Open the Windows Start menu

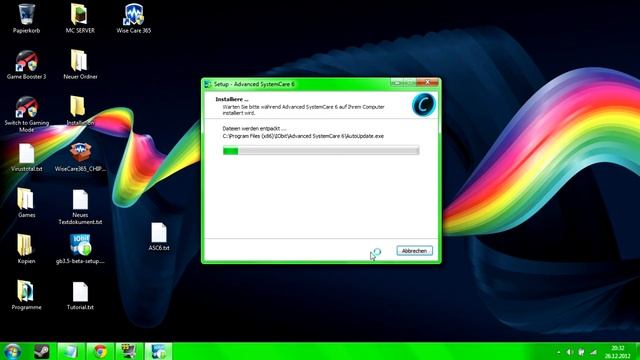tap(12, 351)
